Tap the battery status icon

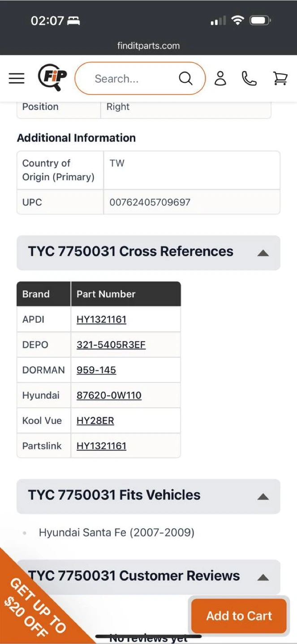click(x=260, y=20)
